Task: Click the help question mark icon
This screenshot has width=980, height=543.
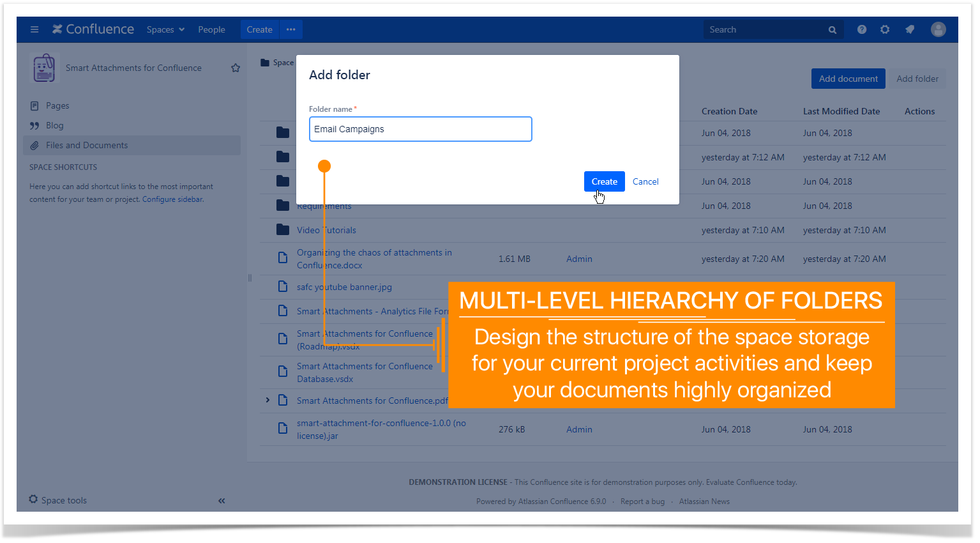Action: (x=862, y=29)
